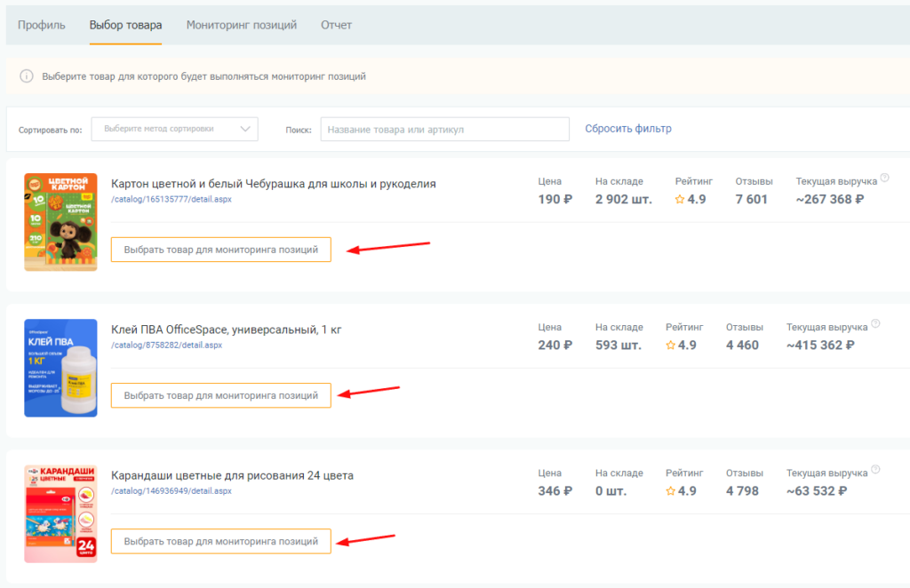
Task: Select Клей ПВА OfficeSpace for position monitoring
Action: (x=220, y=395)
